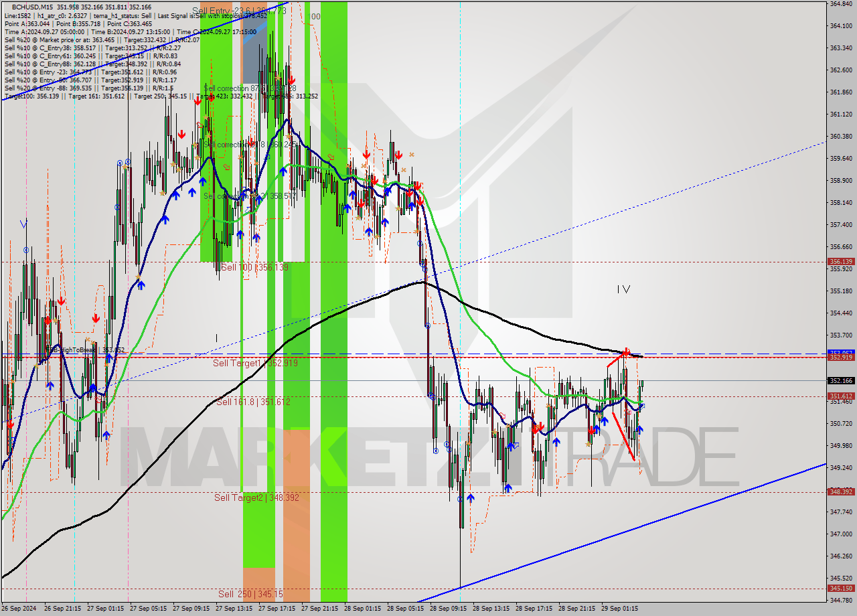The image size is (857, 616).
Task: Click the 349.980 price axis value
Action: [x=841, y=445]
